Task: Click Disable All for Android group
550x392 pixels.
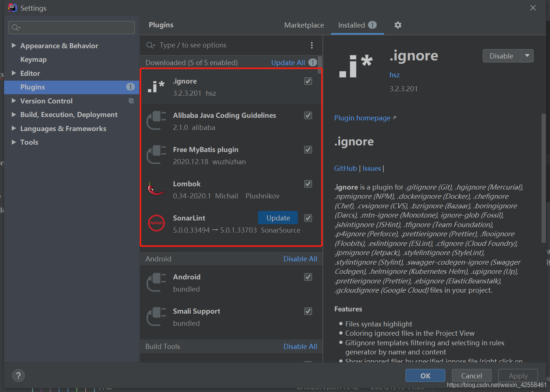Action: [x=300, y=259]
